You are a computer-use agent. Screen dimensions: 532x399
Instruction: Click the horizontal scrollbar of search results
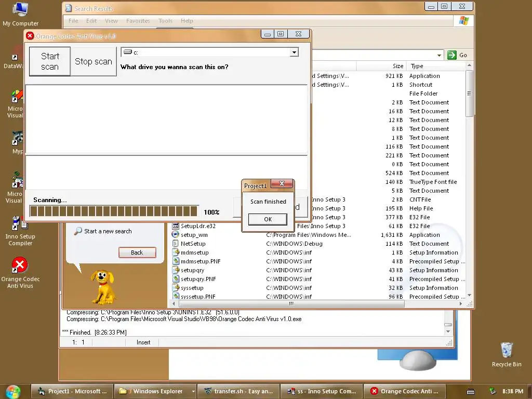[291, 303]
